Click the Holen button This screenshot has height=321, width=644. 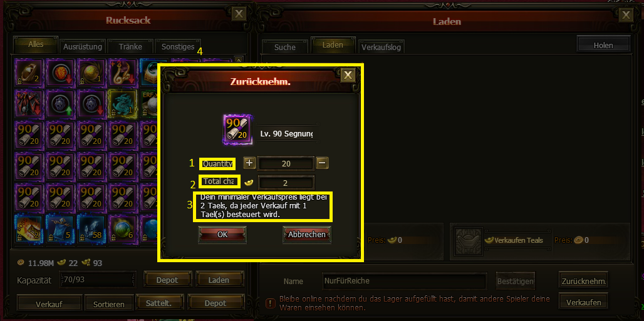(x=603, y=45)
